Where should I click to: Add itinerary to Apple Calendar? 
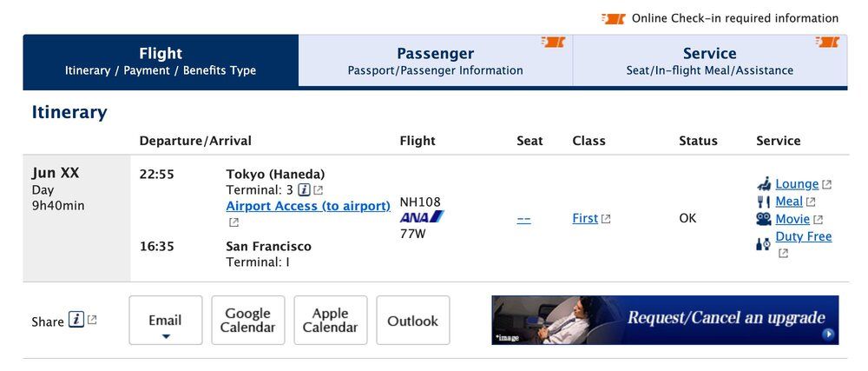pyautogui.click(x=330, y=321)
